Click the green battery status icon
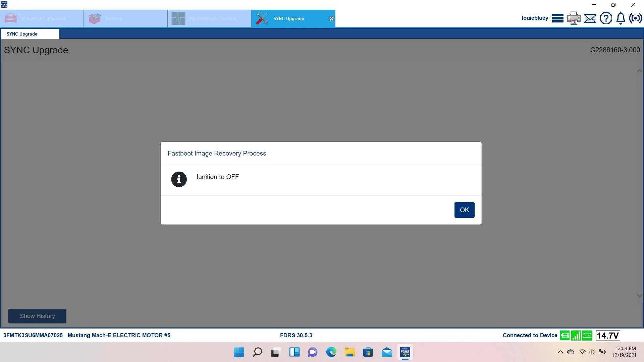This screenshot has height=362, width=644. tap(587, 336)
